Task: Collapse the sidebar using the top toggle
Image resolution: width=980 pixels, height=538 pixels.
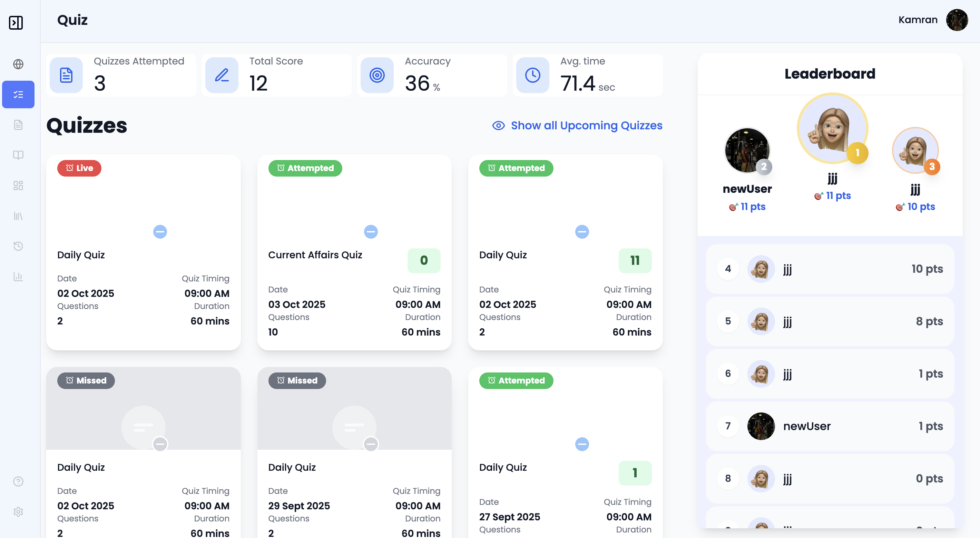Action: (x=16, y=23)
